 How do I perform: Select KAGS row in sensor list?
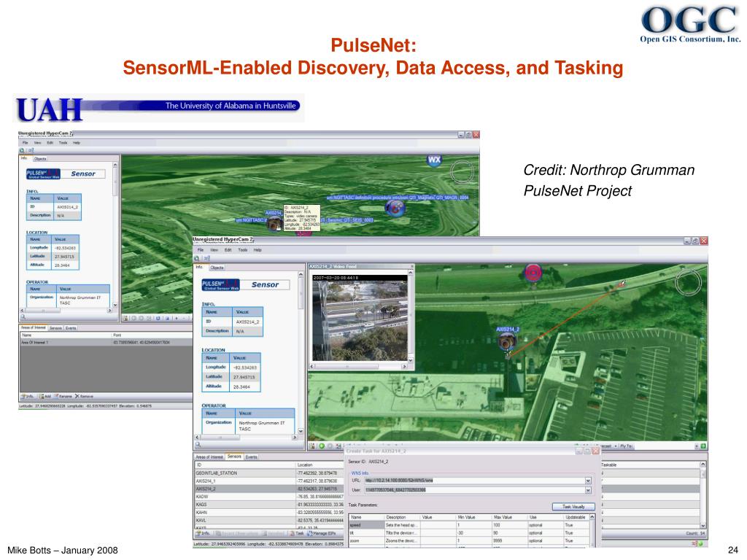click(x=269, y=505)
